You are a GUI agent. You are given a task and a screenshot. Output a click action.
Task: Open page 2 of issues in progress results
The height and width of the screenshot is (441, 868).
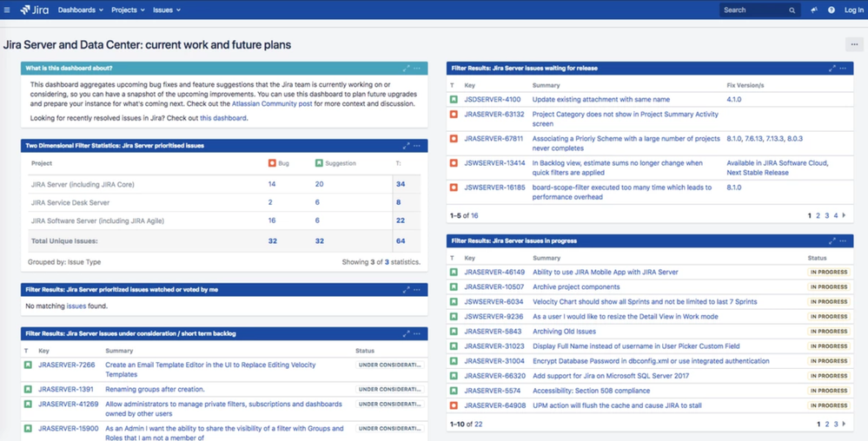[x=827, y=425]
